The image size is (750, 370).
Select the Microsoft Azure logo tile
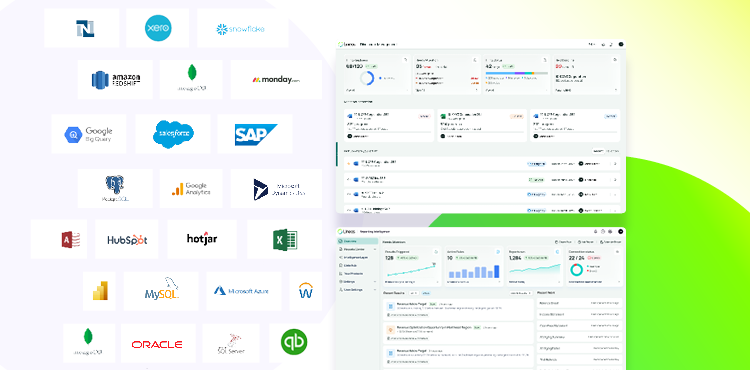point(244,291)
